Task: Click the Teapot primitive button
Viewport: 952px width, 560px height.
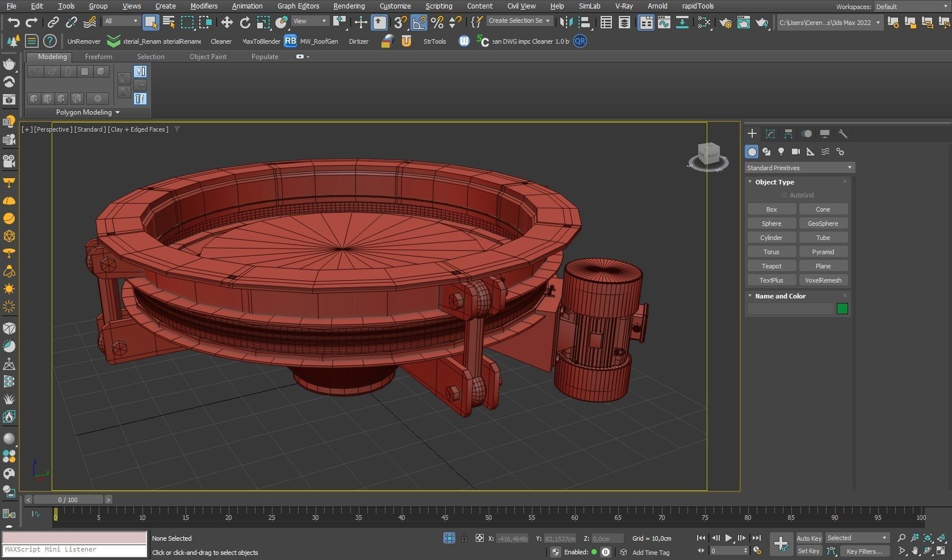Action: click(x=771, y=266)
